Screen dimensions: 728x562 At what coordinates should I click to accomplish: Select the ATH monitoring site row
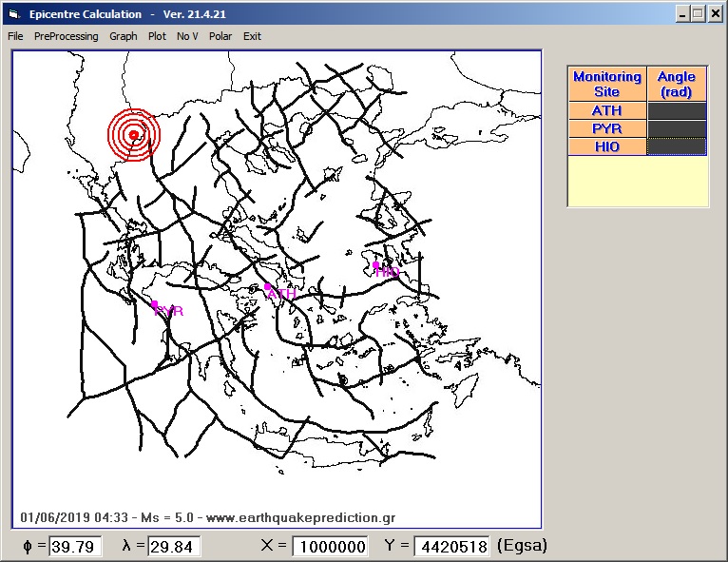[x=606, y=111]
